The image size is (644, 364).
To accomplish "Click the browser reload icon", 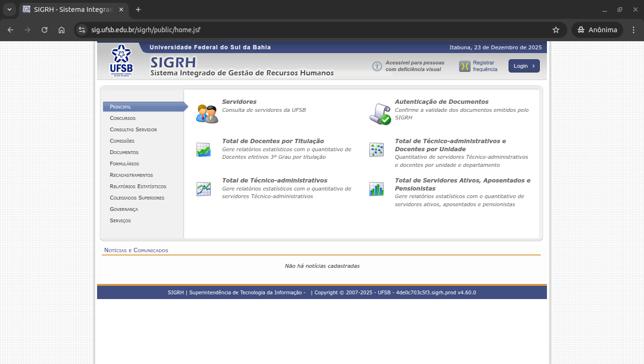I will coord(45,29).
